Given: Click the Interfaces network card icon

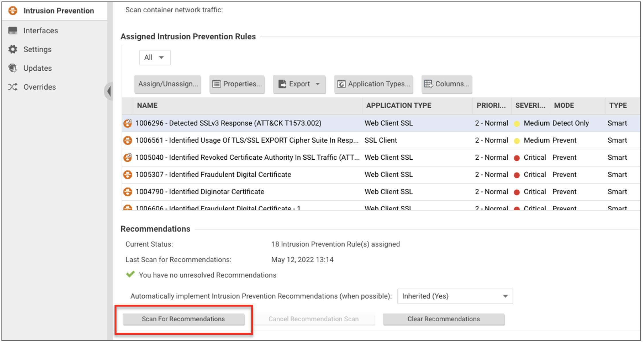Looking at the screenshot, I should [x=13, y=30].
